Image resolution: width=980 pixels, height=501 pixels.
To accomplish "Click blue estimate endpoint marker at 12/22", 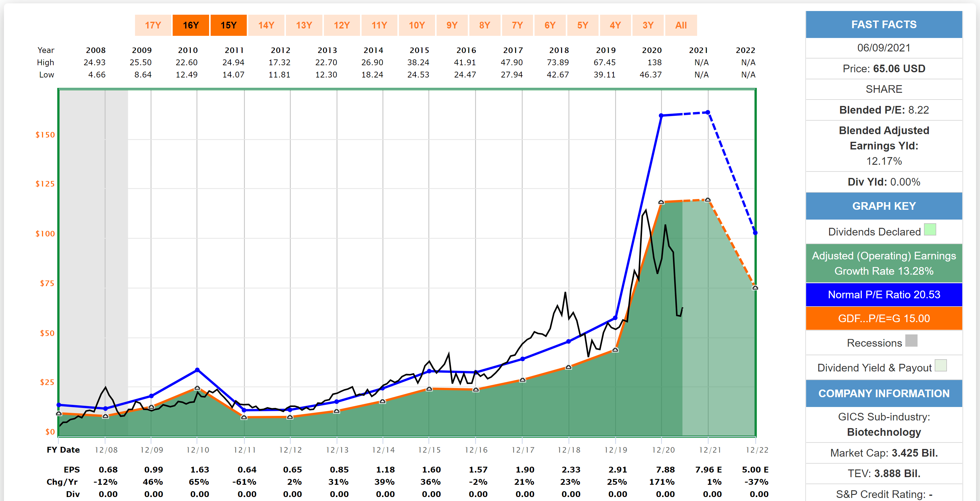I will click(755, 233).
